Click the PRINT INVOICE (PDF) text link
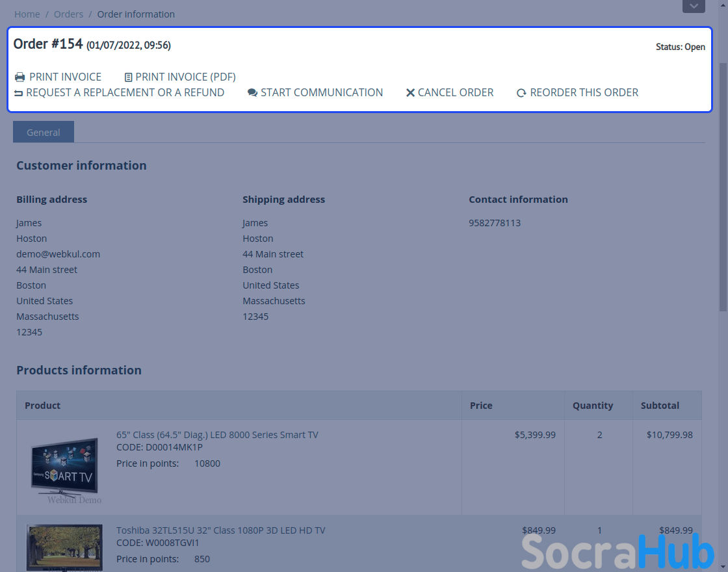The height and width of the screenshot is (572, 728). pyautogui.click(x=185, y=77)
